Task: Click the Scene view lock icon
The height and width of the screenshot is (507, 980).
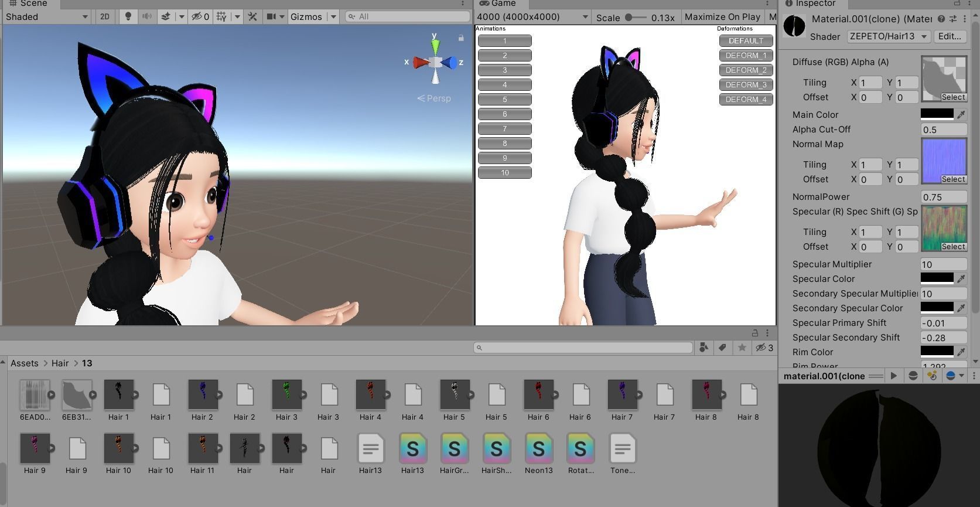Action: (461, 38)
